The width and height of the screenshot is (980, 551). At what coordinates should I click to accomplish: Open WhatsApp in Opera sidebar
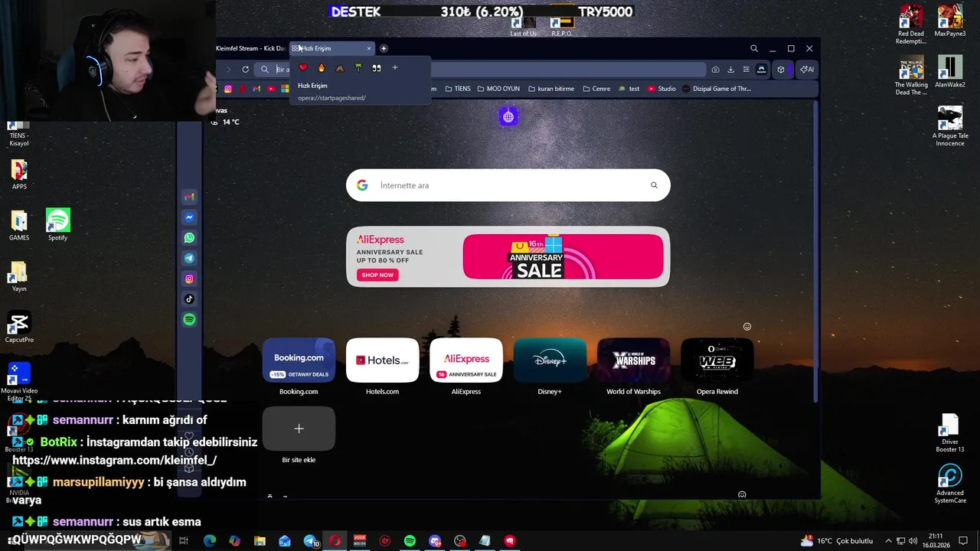189,238
